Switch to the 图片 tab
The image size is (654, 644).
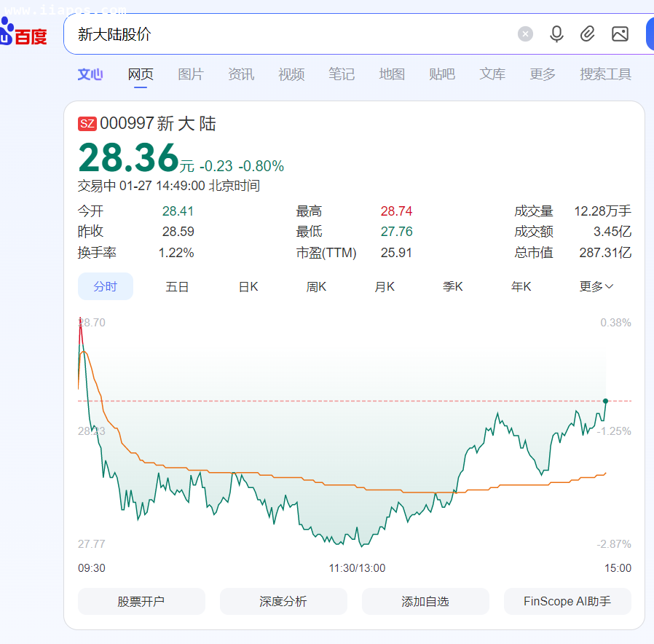coord(190,74)
